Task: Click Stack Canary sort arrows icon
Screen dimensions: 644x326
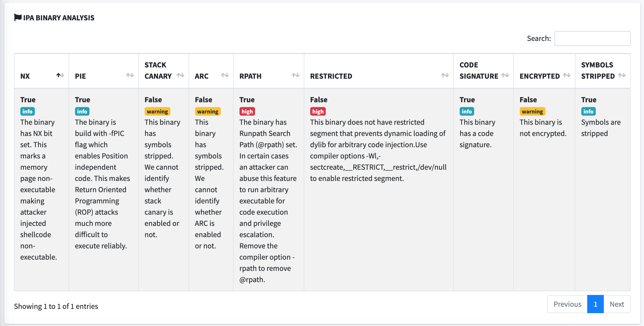Action: [x=180, y=75]
